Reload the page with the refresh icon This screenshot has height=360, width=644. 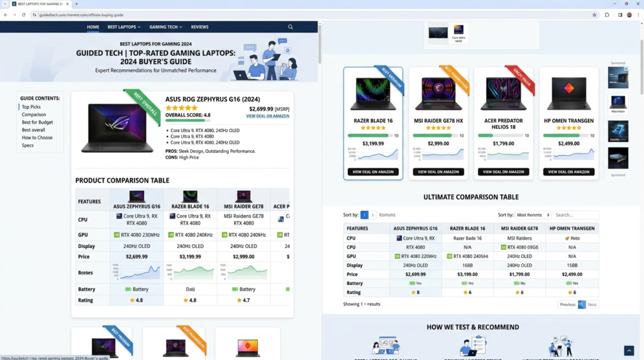23,15
